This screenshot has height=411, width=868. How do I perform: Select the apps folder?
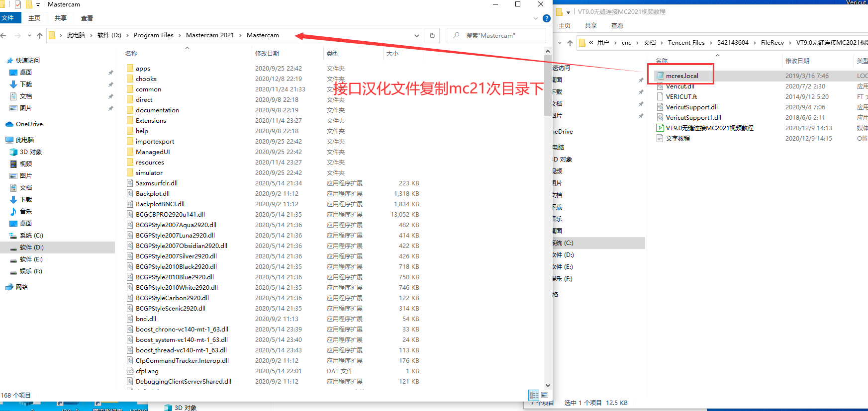pyautogui.click(x=143, y=69)
